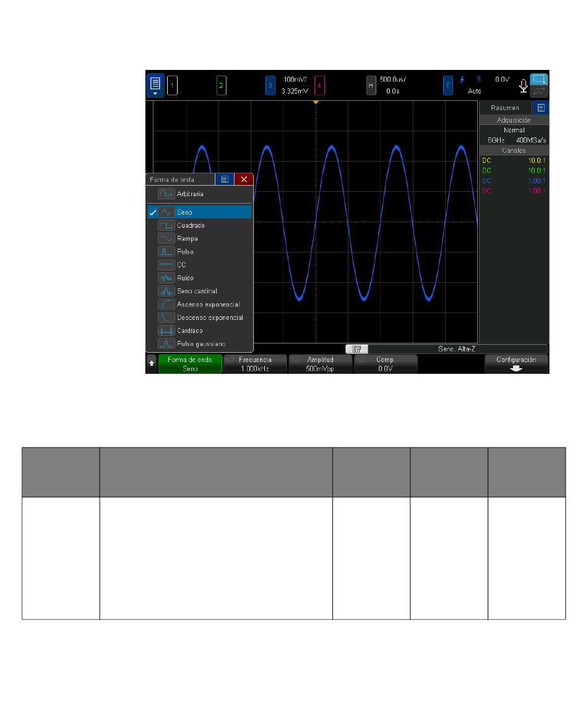Click the Amplitud 500mVpp softkey
Screen dimensions: 588x721
coord(321,364)
